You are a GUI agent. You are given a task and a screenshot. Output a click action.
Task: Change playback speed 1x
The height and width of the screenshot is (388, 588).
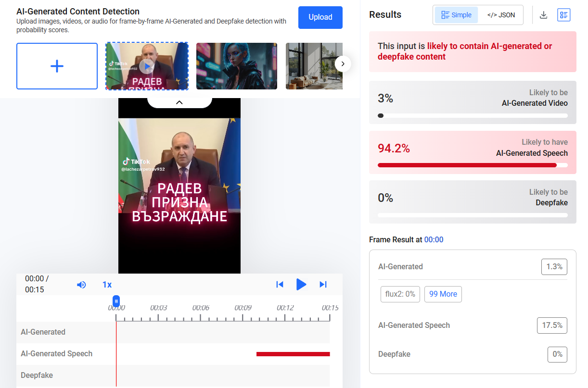tap(107, 285)
